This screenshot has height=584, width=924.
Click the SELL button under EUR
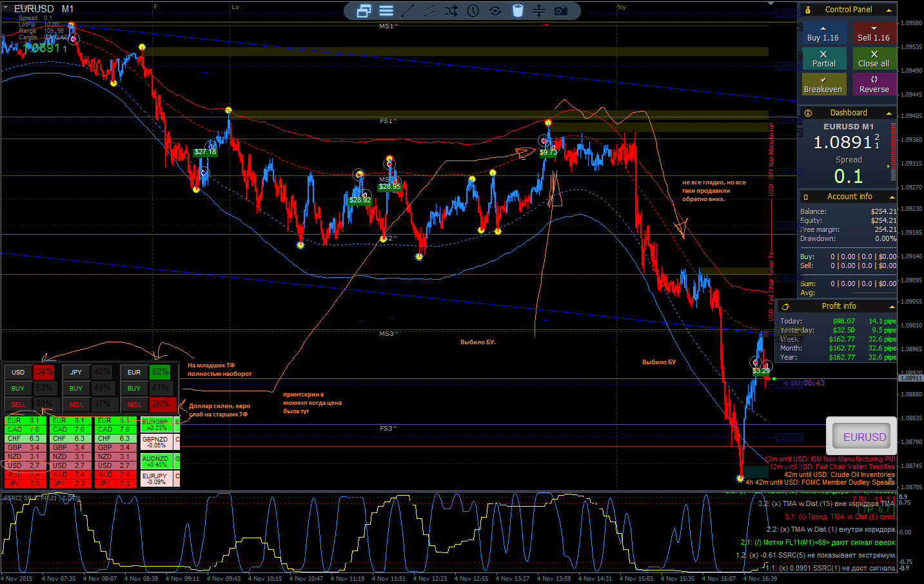click(134, 404)
